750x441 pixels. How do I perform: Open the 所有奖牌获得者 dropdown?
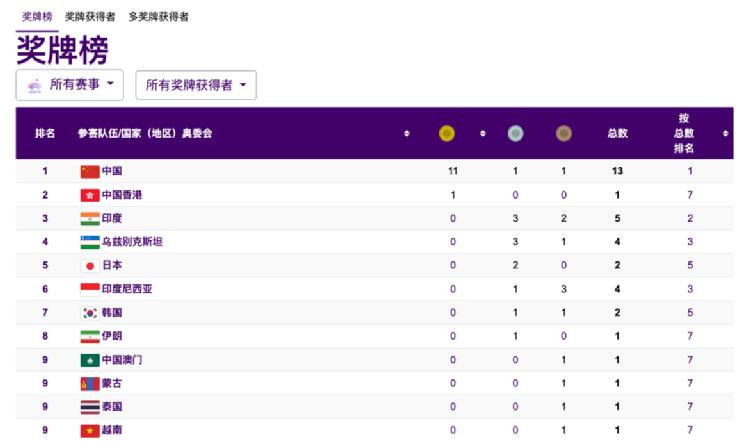pos(196,85)
